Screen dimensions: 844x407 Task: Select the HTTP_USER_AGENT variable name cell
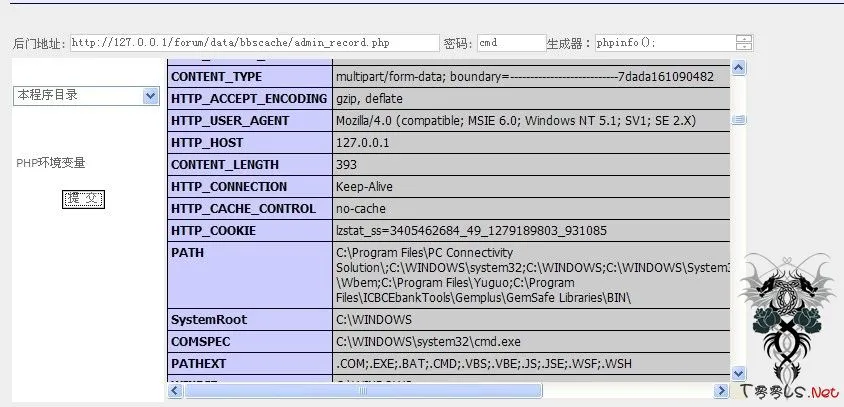(250, 121)
